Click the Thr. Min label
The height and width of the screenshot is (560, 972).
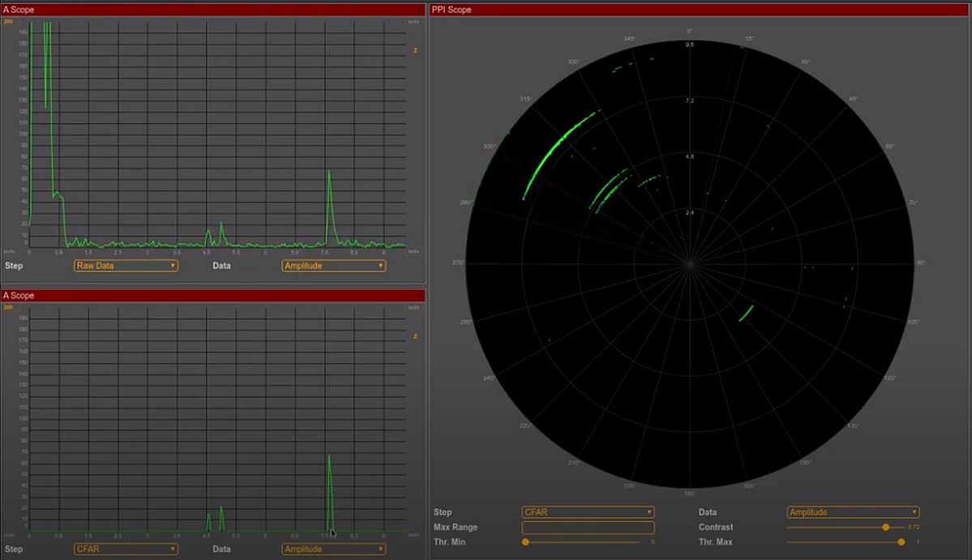[x=449, y=542]
